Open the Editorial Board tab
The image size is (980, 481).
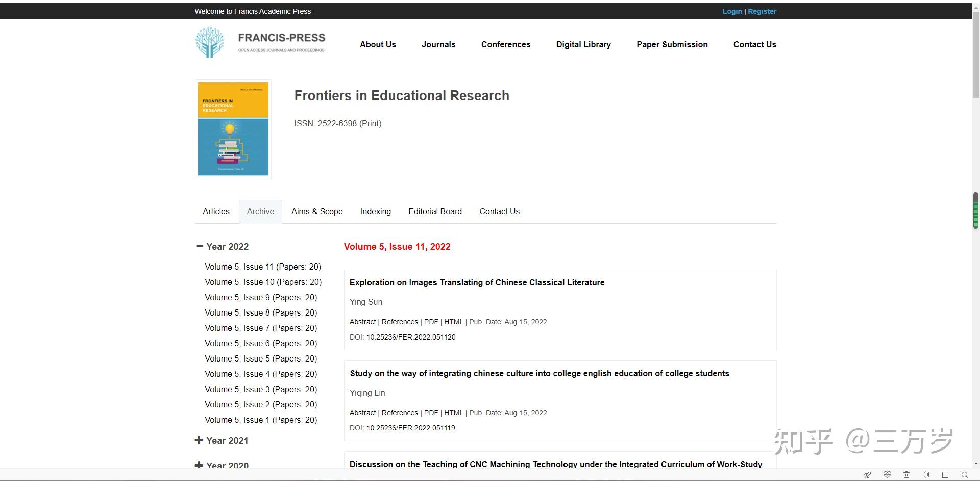[x=435, y=211]
